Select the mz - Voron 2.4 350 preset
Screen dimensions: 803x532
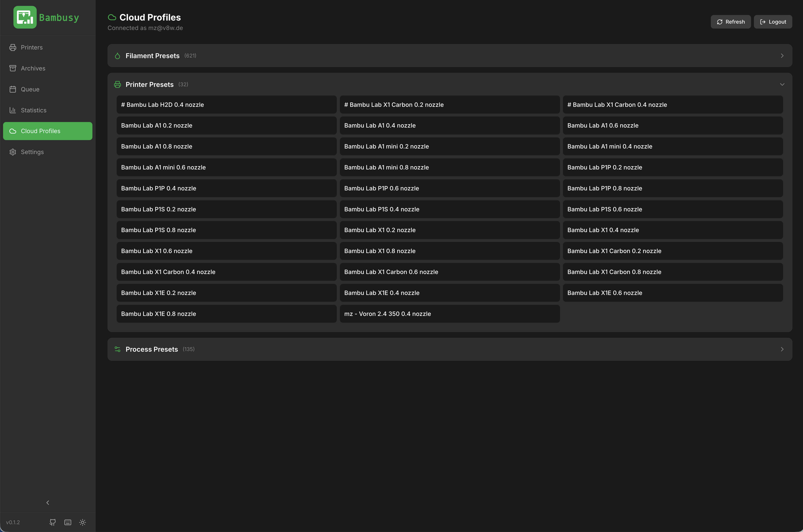pyautogui.click(x=450, y=314)
